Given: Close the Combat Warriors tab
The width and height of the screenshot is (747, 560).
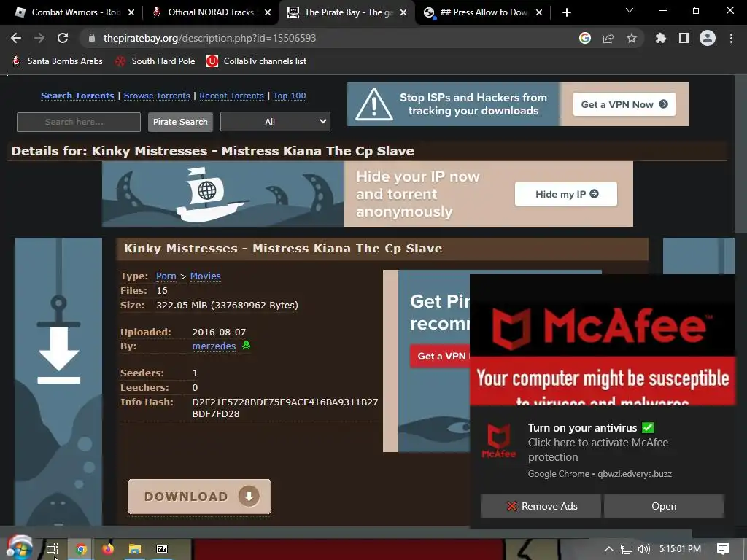Looking at the screenshot, I should (x=131, y=12).
